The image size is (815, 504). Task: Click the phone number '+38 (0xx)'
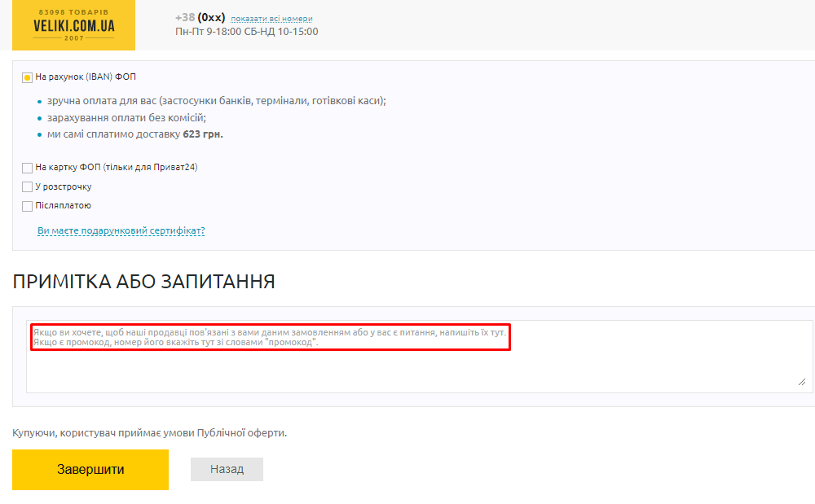coord(200,18)
